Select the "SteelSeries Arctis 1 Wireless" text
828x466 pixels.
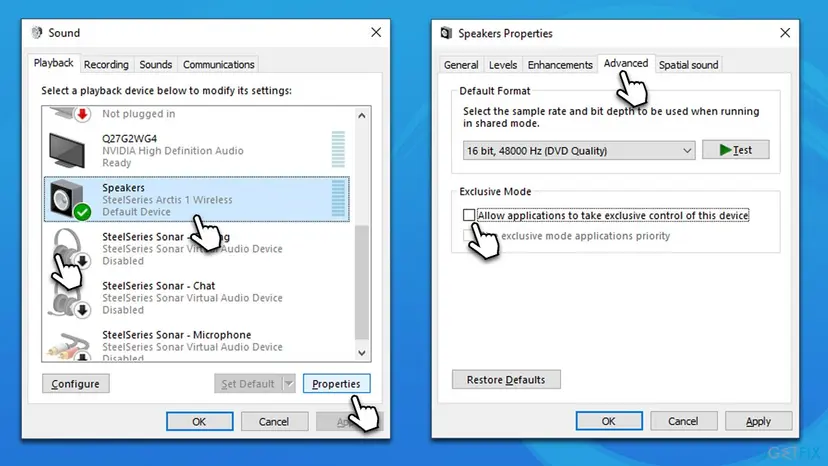pyautogui.click(x=167, y=200)
